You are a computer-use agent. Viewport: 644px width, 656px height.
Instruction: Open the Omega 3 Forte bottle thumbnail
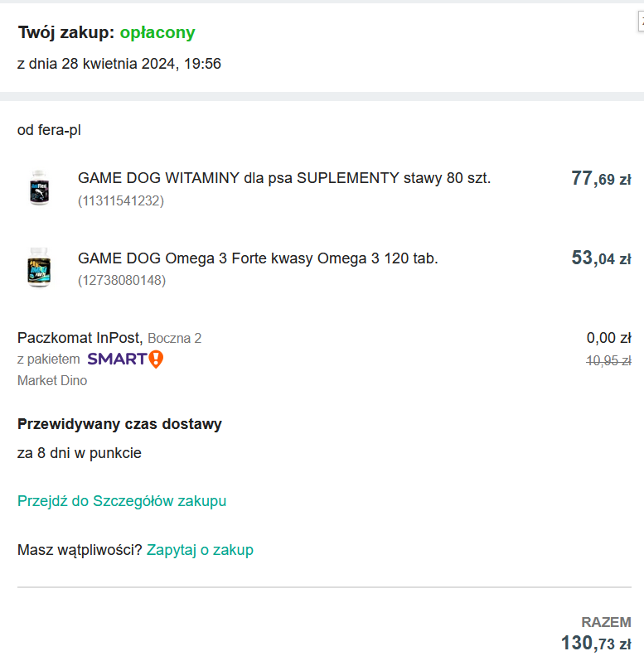pos(39,268)
